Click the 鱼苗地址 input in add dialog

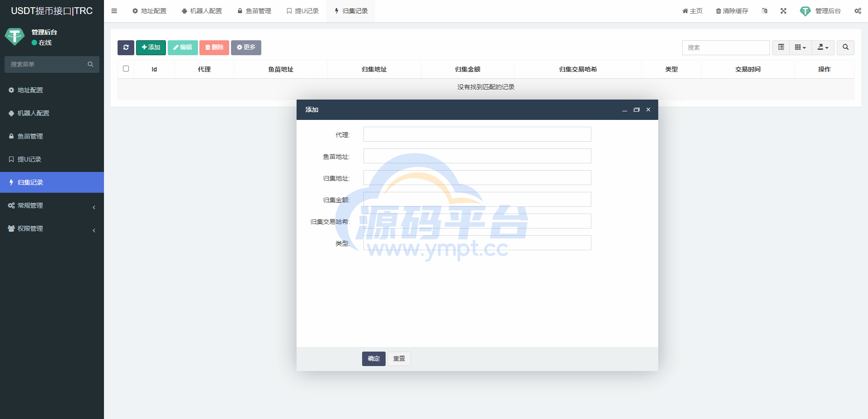[x=477, y=156]
